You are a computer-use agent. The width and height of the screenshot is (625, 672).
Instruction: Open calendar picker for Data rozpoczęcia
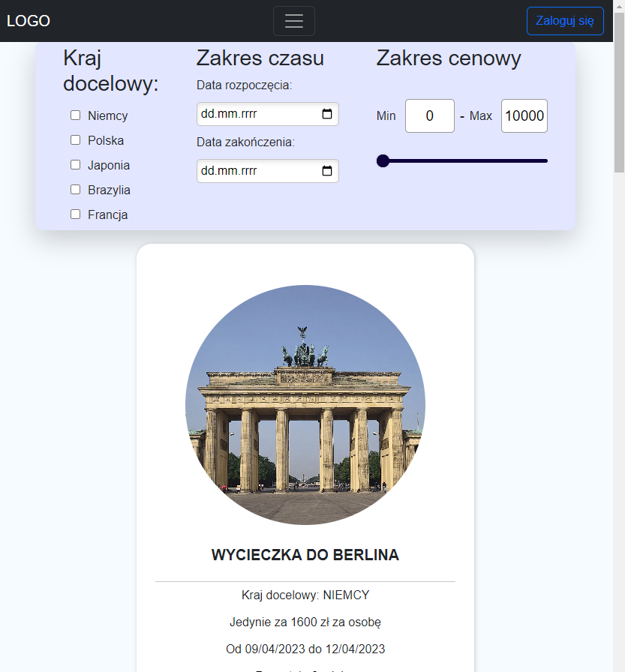[327, 114]
